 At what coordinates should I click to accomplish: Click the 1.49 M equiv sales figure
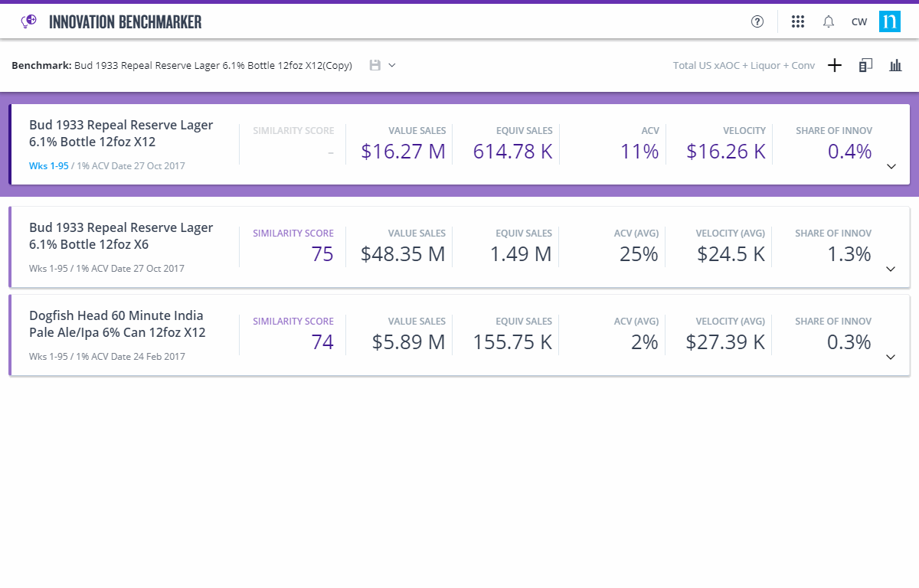(521, 254)
